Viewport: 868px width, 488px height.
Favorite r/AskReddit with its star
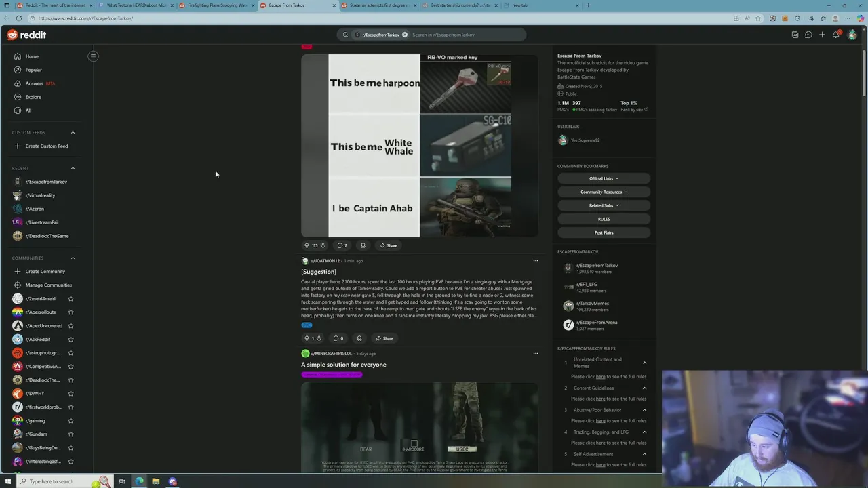coord(71,339)
